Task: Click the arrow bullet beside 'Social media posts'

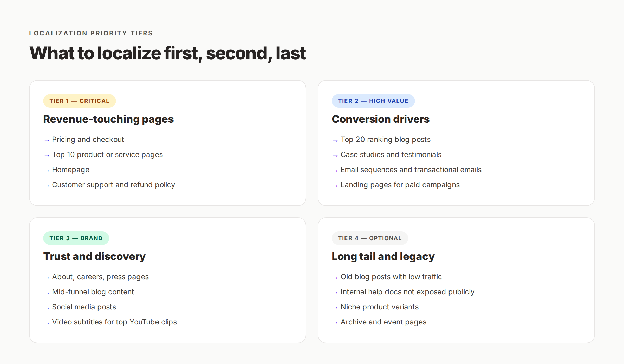Action: pyautogui.click(x=47, y=308)
